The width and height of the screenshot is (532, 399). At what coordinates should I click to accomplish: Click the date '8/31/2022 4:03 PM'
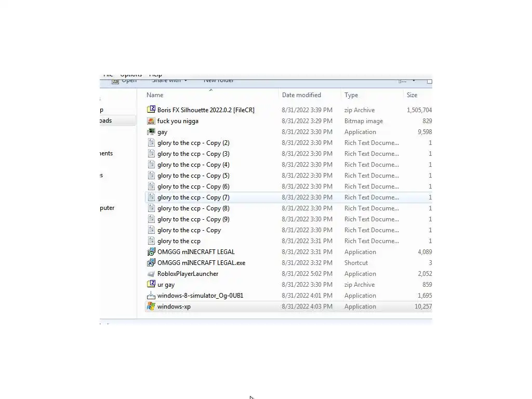click(307, 307)
